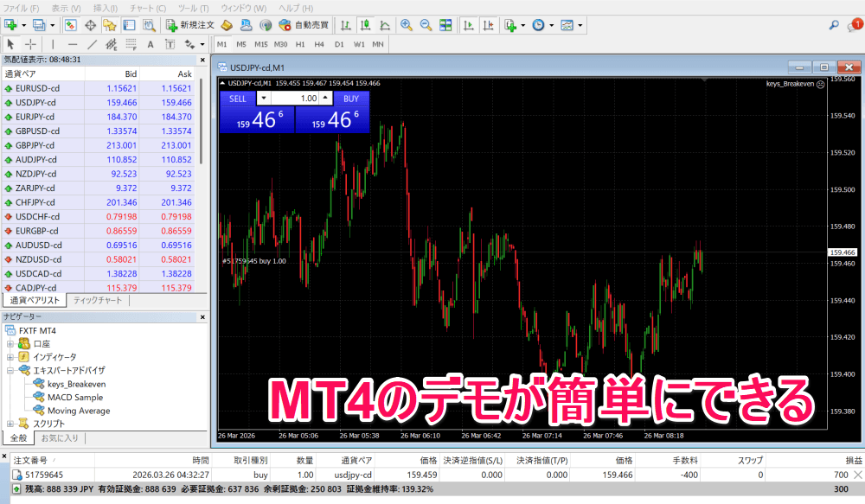
Task: Open the indicators list dropdown arrow
Action: 523,25
